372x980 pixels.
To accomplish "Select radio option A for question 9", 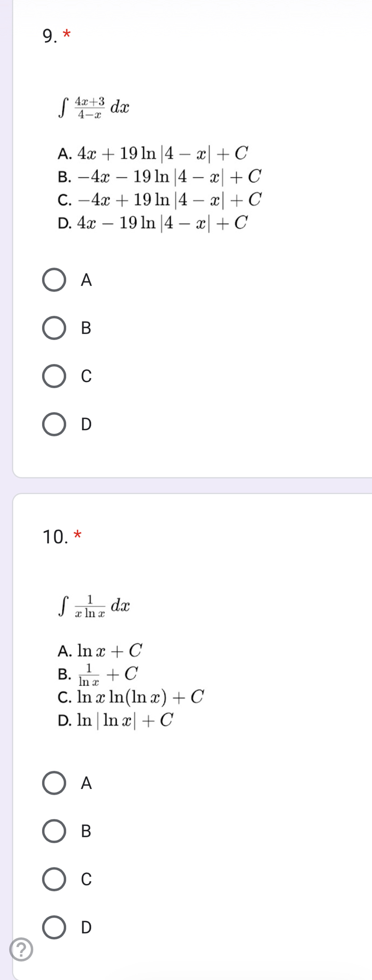I will (54, 280).
